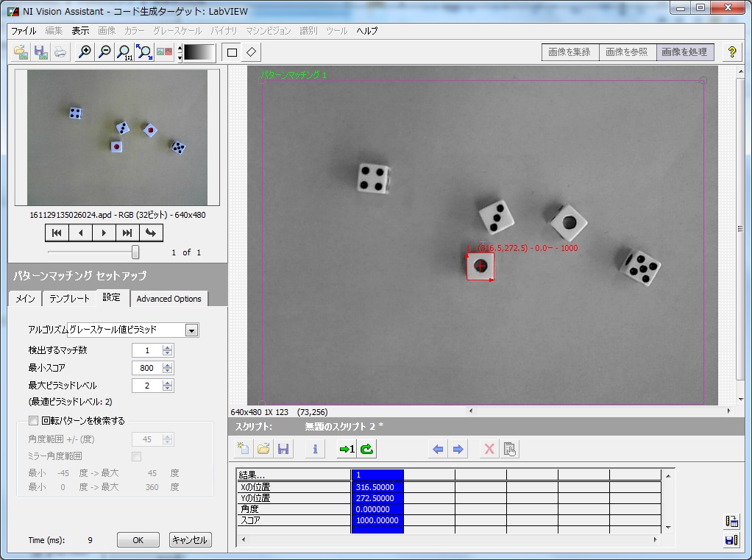Create a new script
Image resolution: width=752 pixels, height=560 pixels.
[x=244, y=449]
